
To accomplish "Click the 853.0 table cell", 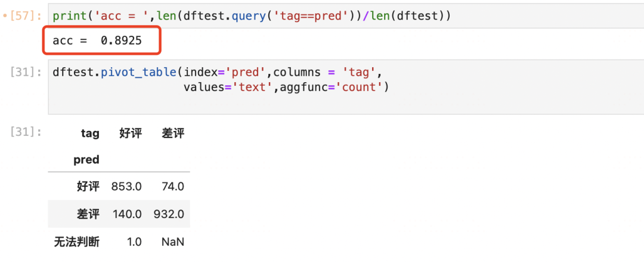I will pyautogui.click(x=126, y=187).
